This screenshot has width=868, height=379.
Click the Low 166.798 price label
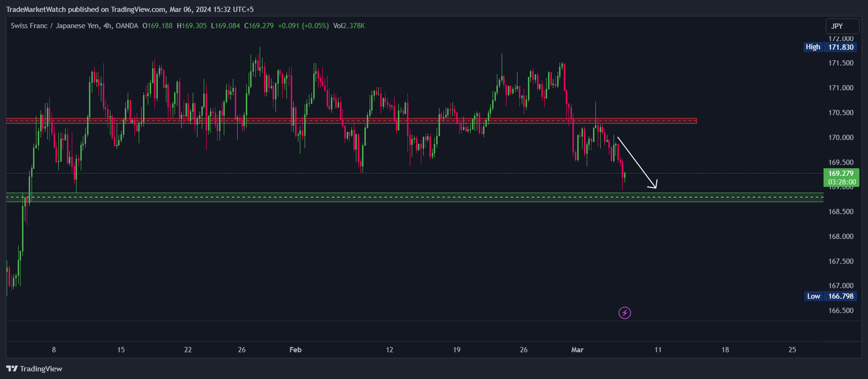tap(830, 296)
